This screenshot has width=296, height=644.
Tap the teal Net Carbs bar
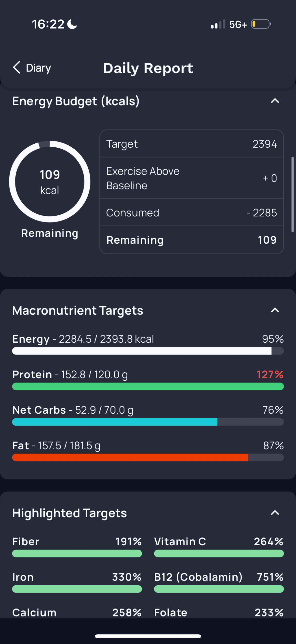pyautogui.click(x=148, y=422)
